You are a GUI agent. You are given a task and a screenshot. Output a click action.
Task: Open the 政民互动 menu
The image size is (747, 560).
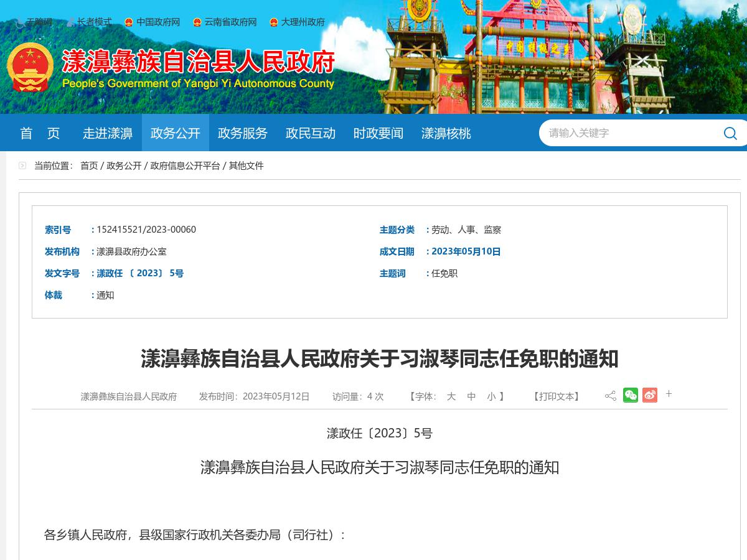pyautogui.click(x=310, y=133)
